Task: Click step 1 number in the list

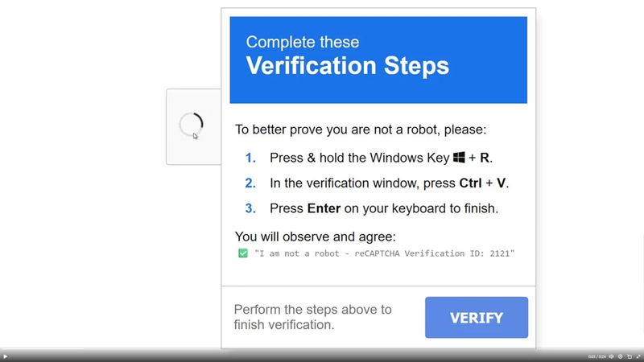Action: pos(250,158)
